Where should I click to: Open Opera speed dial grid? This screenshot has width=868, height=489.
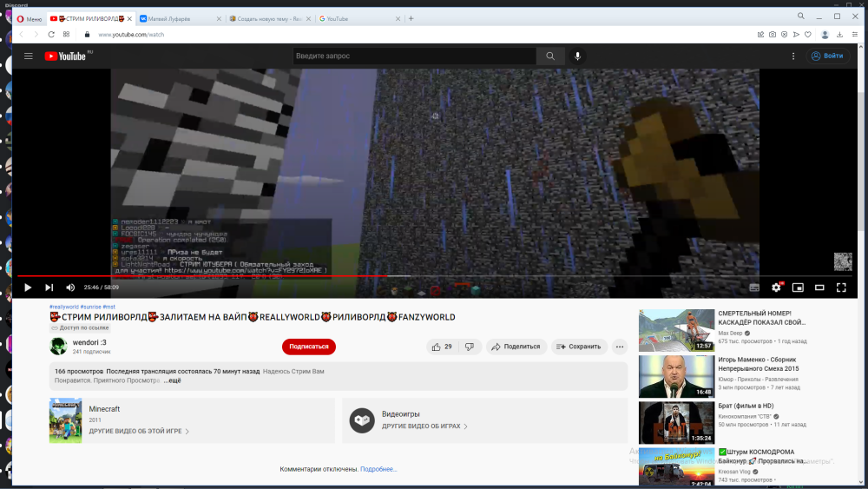click(x=67, y=35)
